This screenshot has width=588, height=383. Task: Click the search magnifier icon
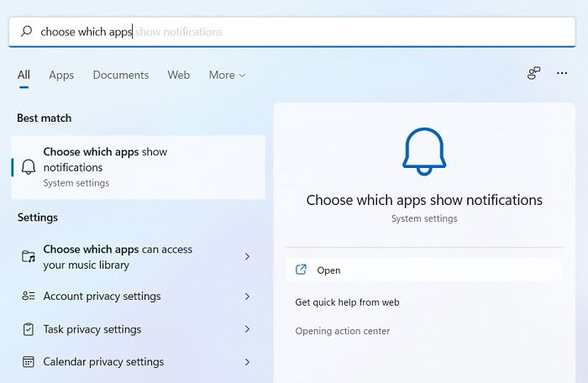(26, 31)
